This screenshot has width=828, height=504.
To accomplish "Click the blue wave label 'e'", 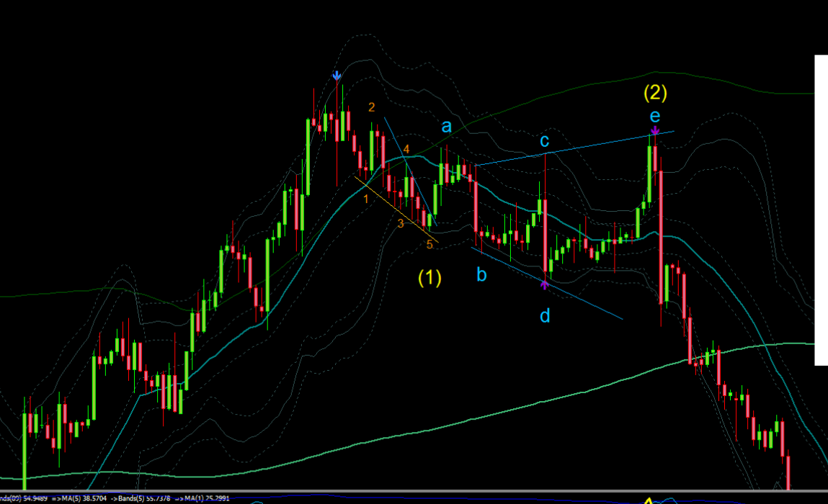I will pyautogui.click(x=655, y=116).
